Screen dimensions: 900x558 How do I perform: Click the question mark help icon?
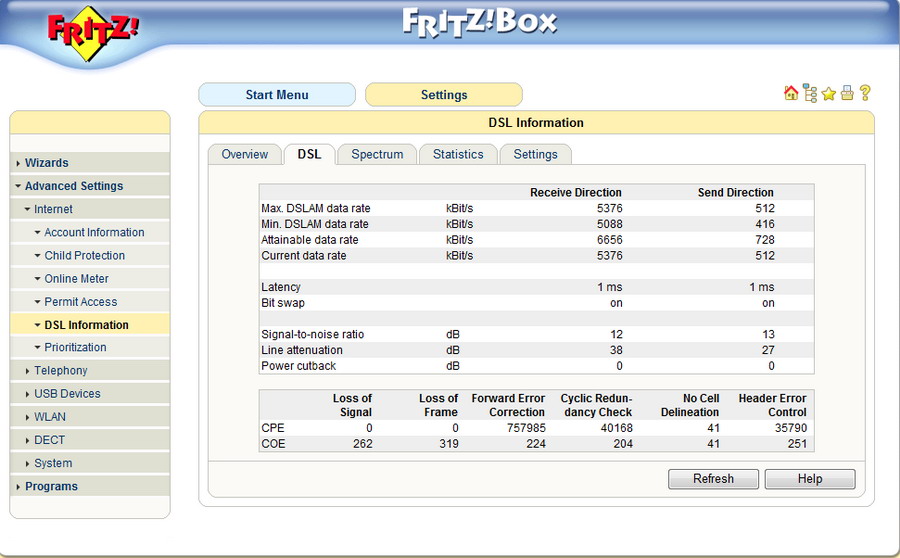tap(865, 93)
